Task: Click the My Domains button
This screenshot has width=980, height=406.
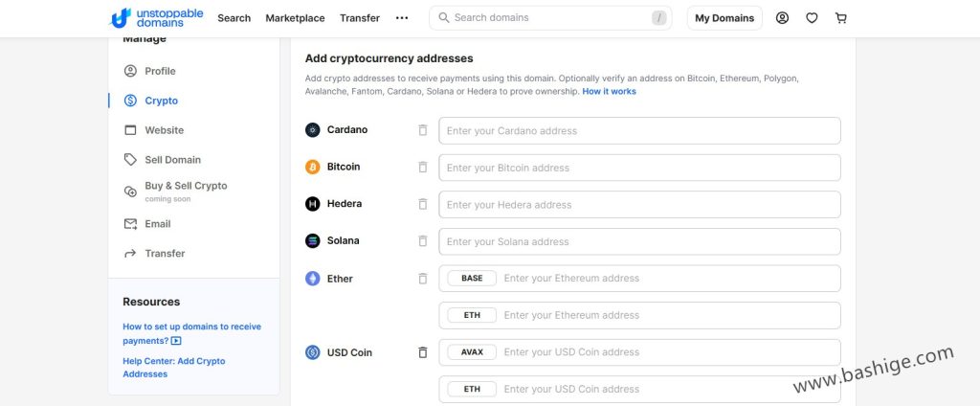Action: 724,18
